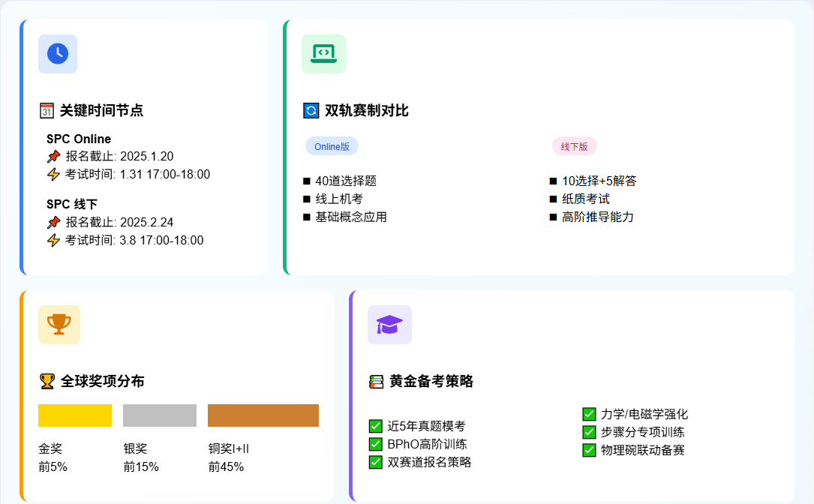The height and width of the screenshot is (504, 814).
Task: Click the text 报名截止: 2025.1.20
Action: 119,156
